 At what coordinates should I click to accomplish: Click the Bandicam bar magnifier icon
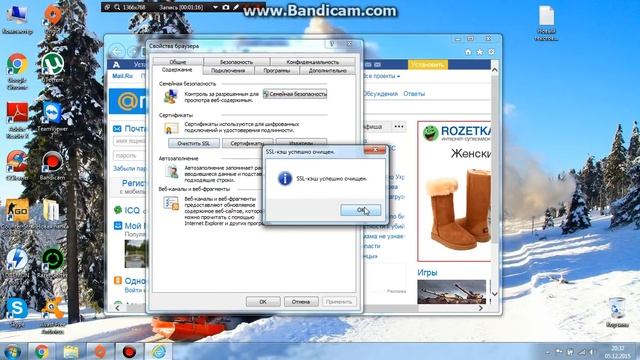[118, 7]
